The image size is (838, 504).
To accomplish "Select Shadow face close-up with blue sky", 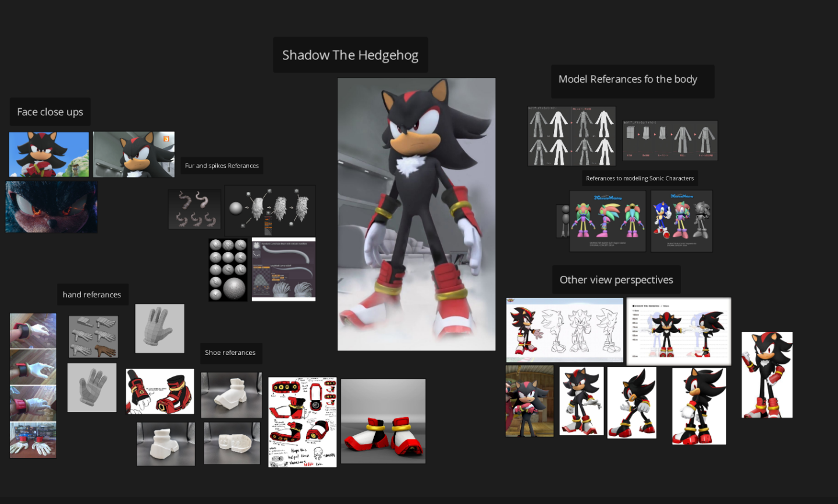I will tap(49, 154).
